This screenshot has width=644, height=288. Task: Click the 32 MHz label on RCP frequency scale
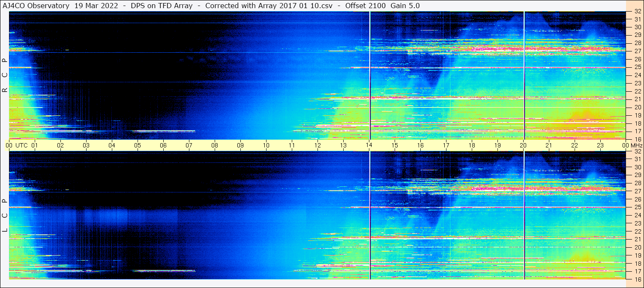pos(637,12)
